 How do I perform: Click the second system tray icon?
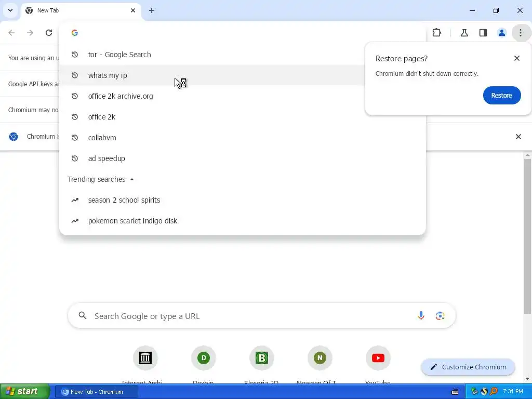point(484,392)
